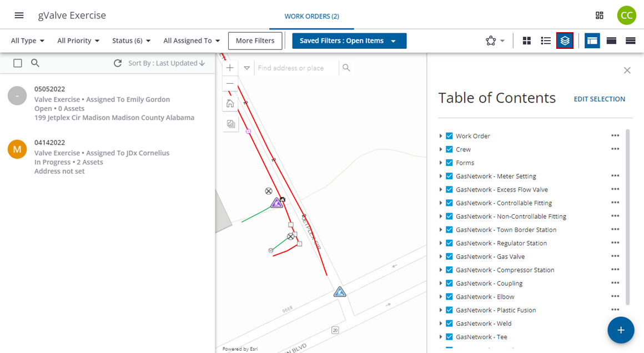Screen dimensions: 644x353
Task: Hide the GasNetwork - Meter Setting layer
Action: (x=449, y=176)
